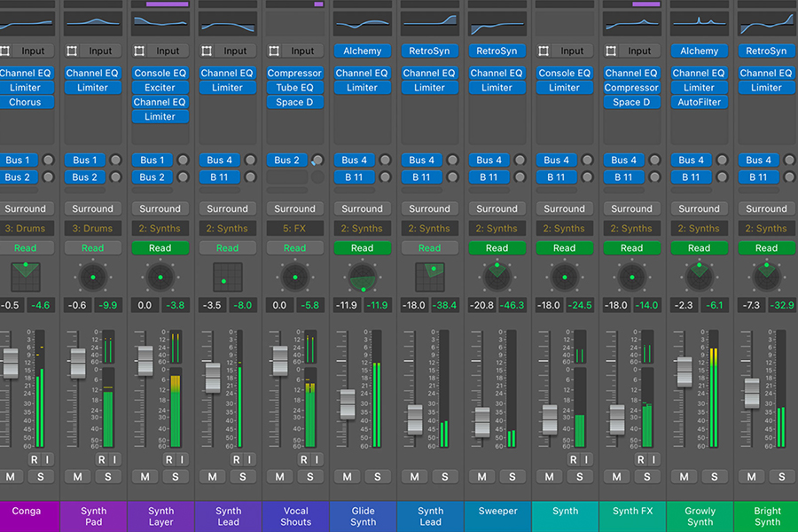The height and width of the screenshot is (532, 798).
Task: Open Tube EQ plug-in on Vocal Shouts
Action: pyautogui.click(x=294, y=88)
